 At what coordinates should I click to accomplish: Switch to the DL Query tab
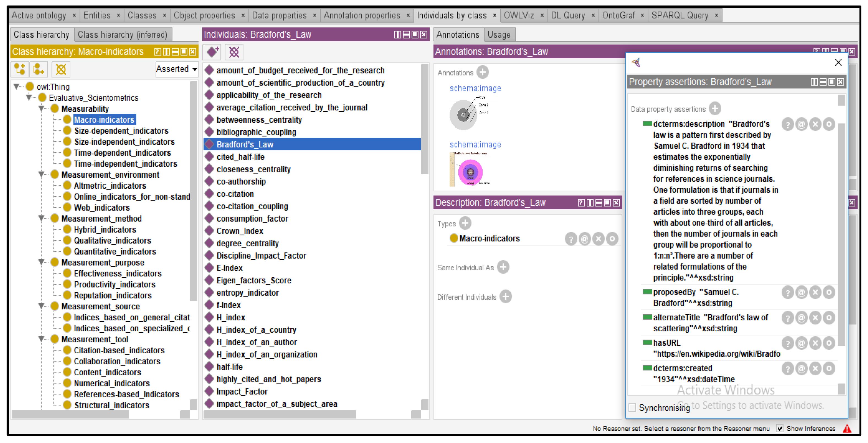click(x=568, y=15)
